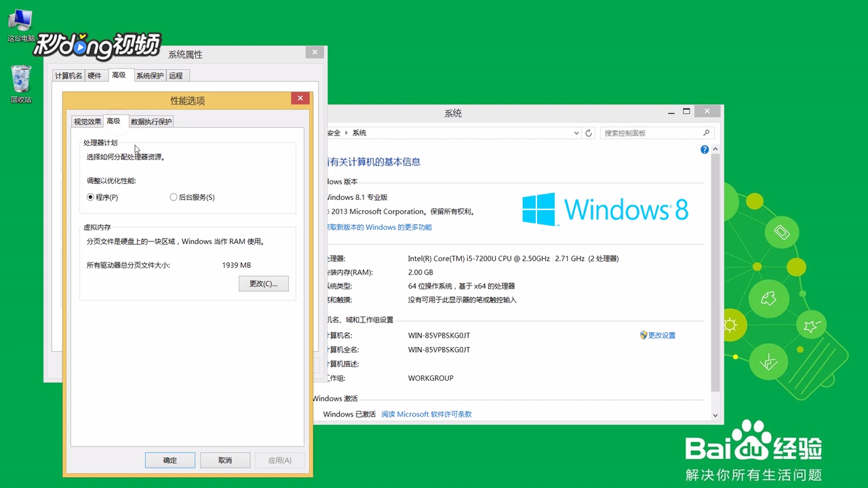Confirm with the 确定 button
Image resolution: width=868 pixels, height=488 pixels.
(170, 460)
